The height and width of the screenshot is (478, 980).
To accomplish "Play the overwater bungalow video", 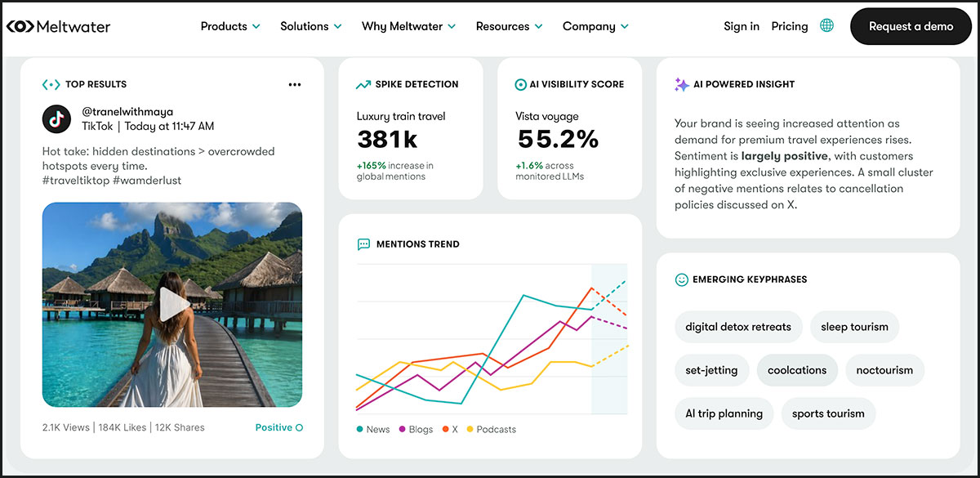I will pyautogui.click(x=173, y=306).
